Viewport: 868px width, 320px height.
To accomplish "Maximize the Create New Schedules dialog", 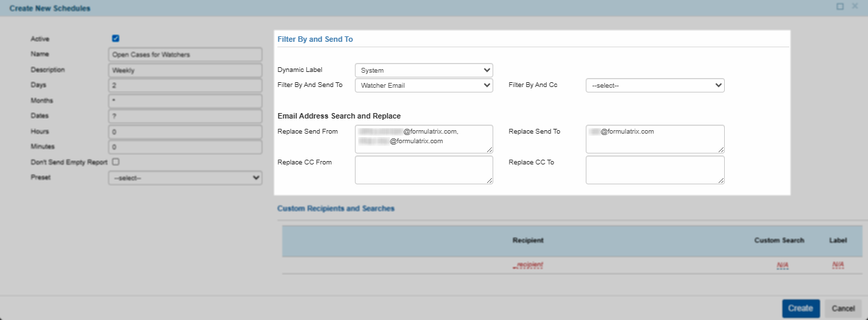I will pos(840,6).
